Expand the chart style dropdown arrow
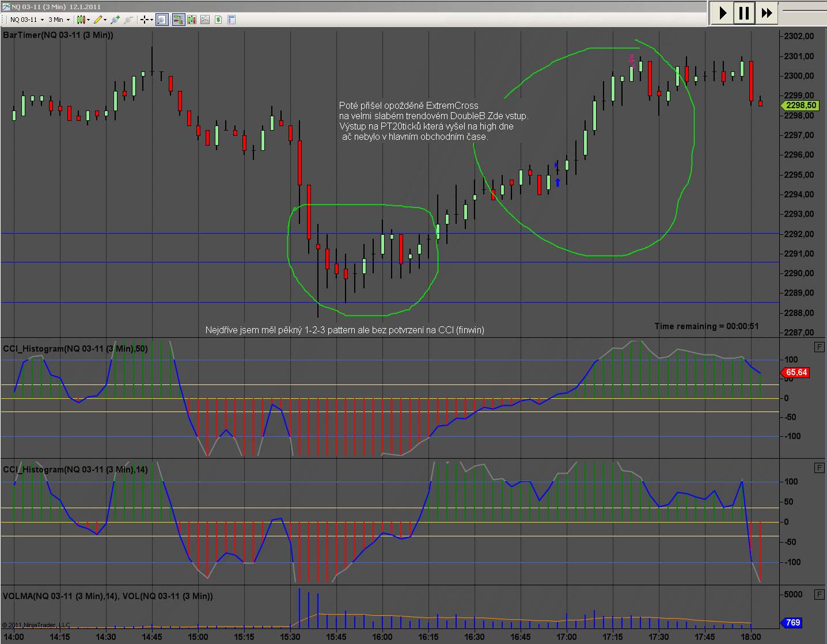827x644 pixels. coord(88,20)
